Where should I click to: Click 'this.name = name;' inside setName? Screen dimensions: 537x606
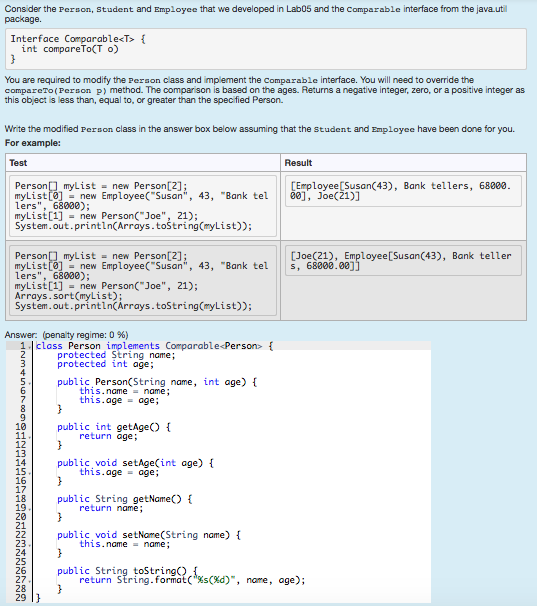(124, 544)
